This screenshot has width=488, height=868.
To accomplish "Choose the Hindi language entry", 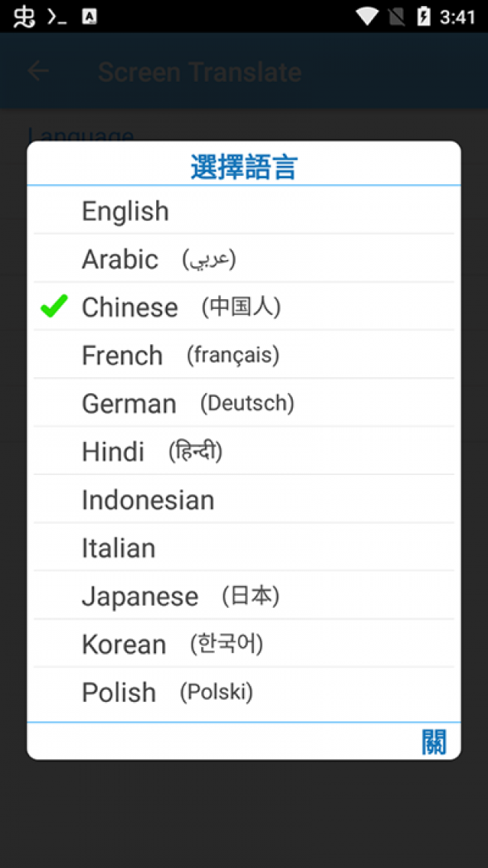I will (243, 451).
